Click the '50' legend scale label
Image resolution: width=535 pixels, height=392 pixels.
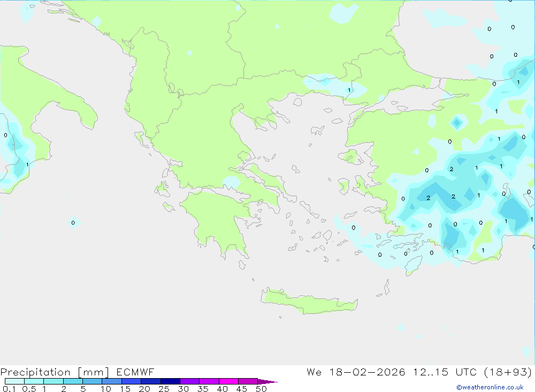click(261, 389)
